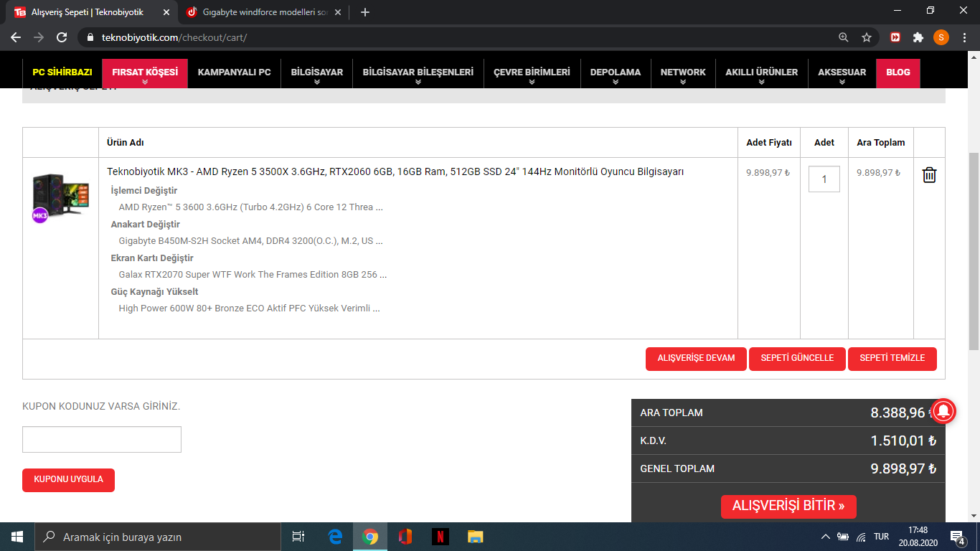980x551 pixels.
Task: Click the red extension icon in toolbar
Action: 895,37
